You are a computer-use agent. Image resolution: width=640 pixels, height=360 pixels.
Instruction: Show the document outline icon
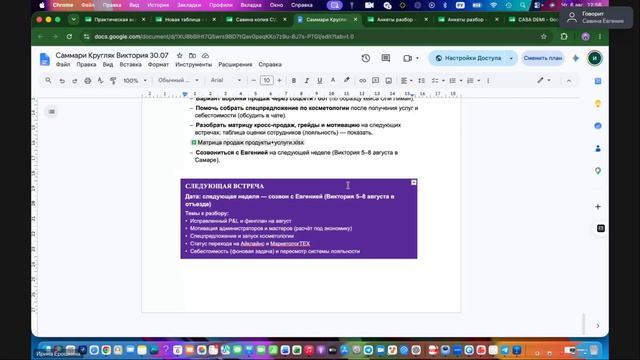click(51, 111)
